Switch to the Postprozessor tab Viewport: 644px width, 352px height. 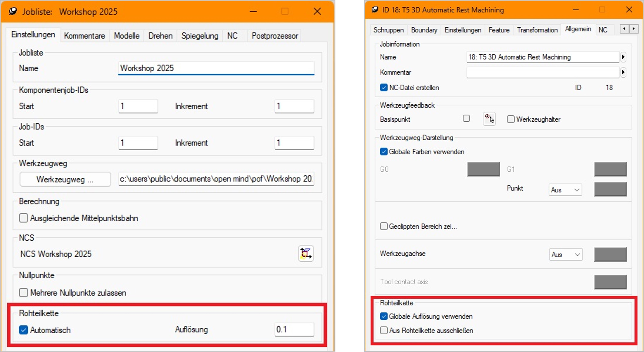[275, 36]
